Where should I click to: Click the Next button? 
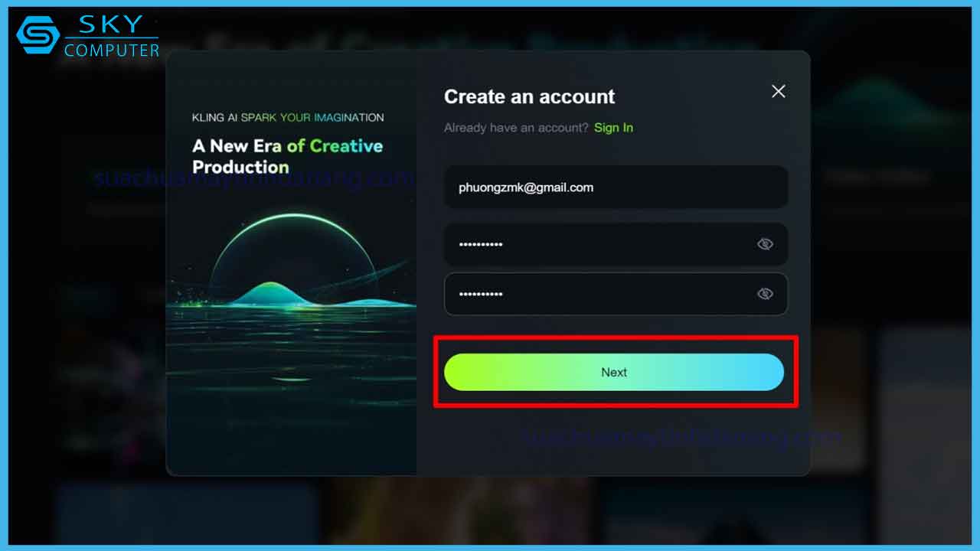[x=614, y=372]
